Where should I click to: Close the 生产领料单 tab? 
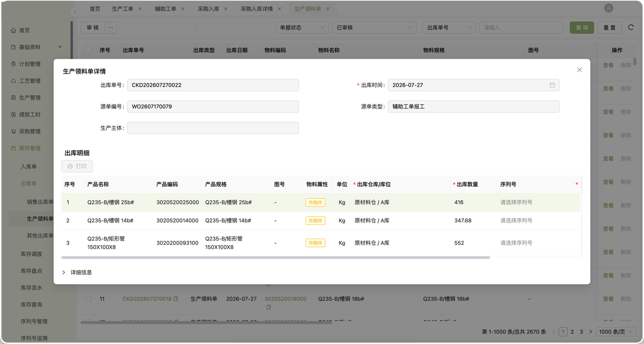pos(328,9)
